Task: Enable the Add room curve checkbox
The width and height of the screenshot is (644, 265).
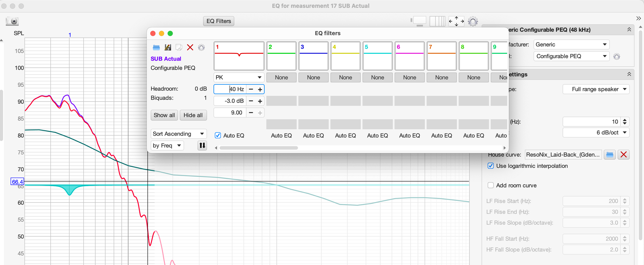Action: [x=491, y=185]
